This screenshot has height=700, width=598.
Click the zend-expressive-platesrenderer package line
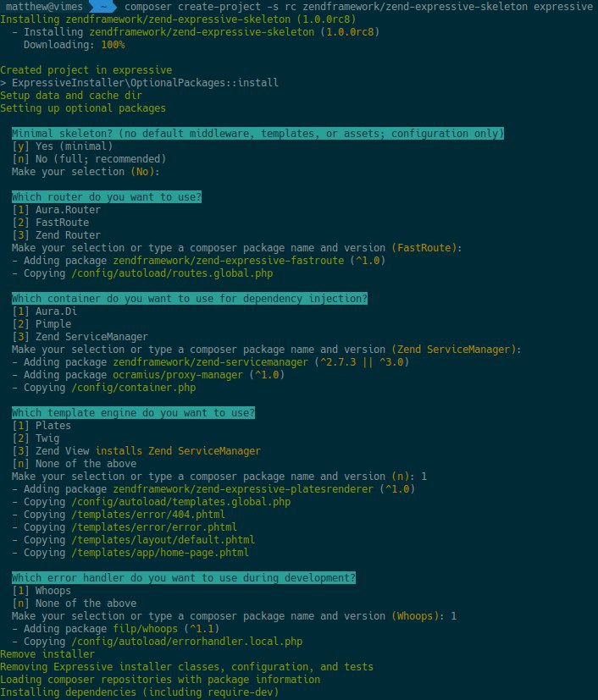pyautogui.click(x=213, y=489)
